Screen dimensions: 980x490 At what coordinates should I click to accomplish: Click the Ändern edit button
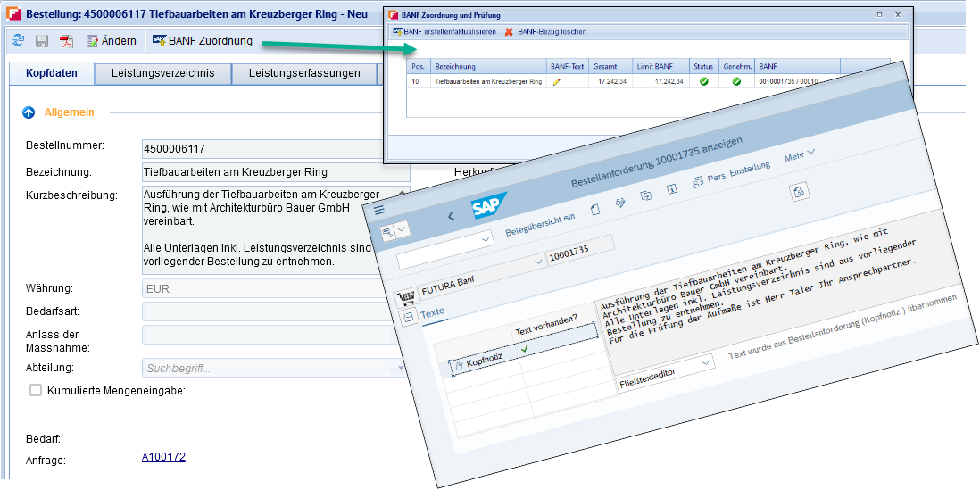112,41
